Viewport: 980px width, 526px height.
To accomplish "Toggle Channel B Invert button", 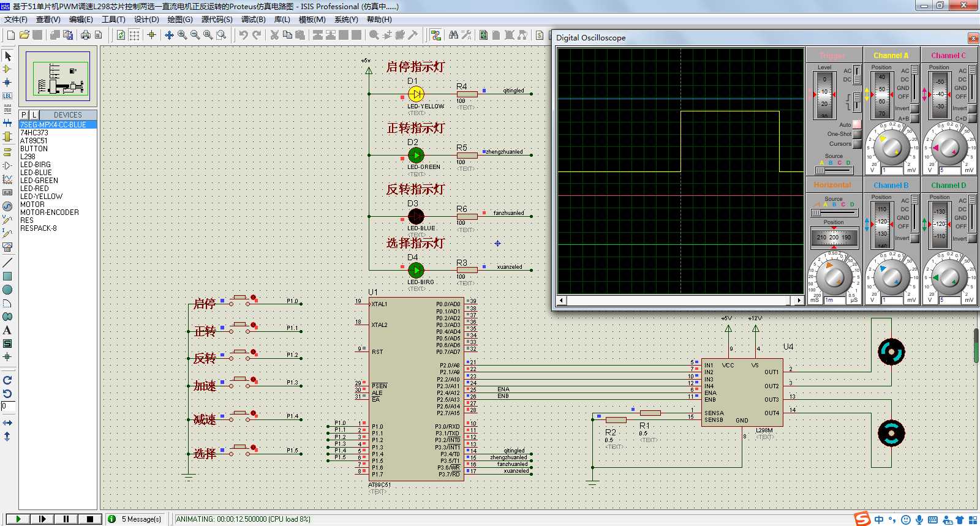I will point(914,238).
